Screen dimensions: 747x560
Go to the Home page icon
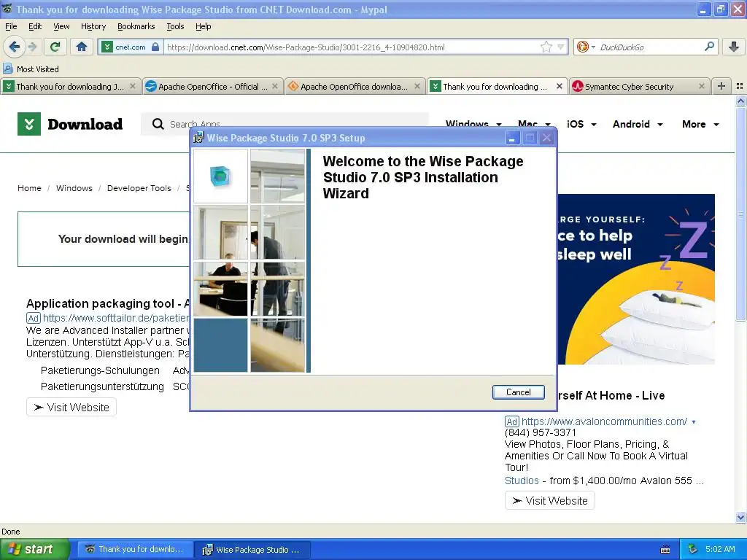[82, 47]
